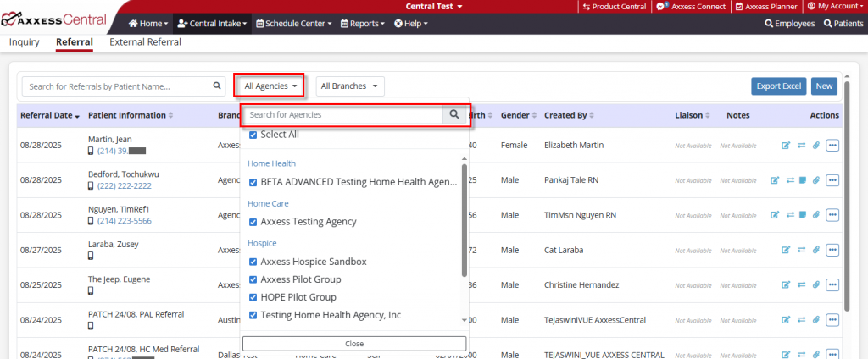
Task: Click the transfer arrows icon in Bedford, Tochukwu's row
Action: coord(791,180)
